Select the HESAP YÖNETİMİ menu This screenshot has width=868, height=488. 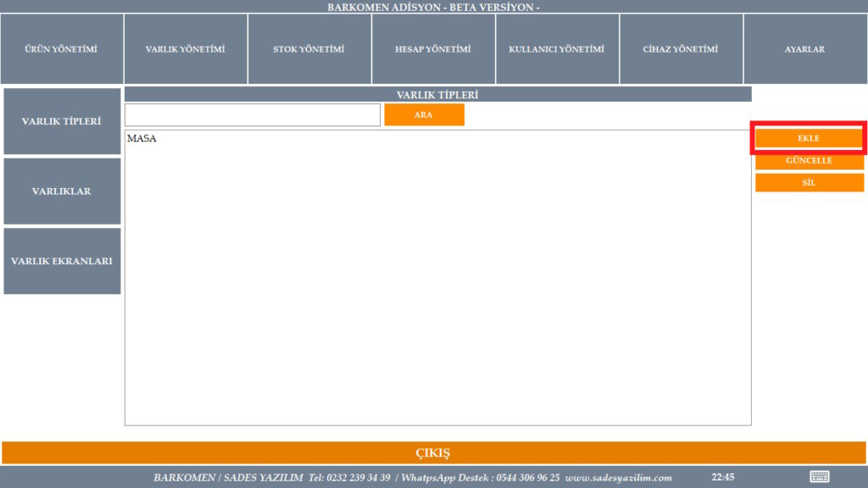coord(433,49)
